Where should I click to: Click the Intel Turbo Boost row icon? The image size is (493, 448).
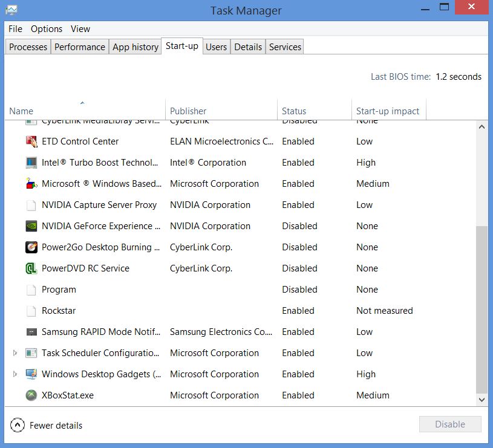[31, 163]
